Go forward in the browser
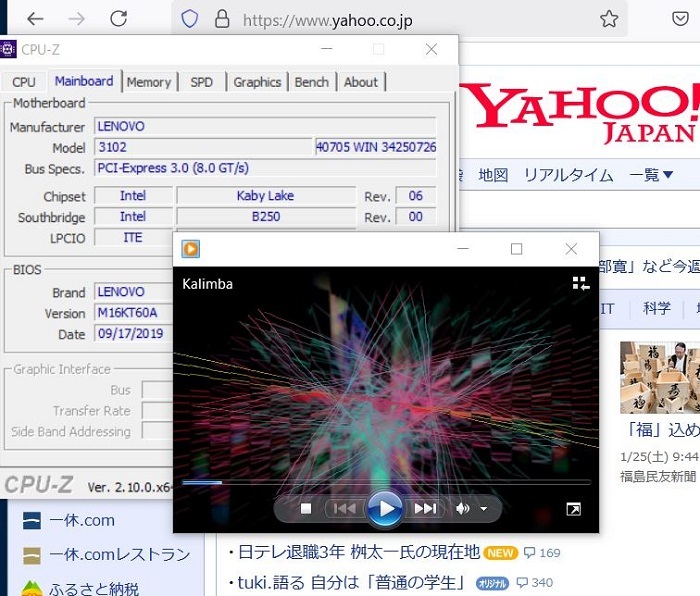Viewport: 700px width, 596px height. (76, 19)
